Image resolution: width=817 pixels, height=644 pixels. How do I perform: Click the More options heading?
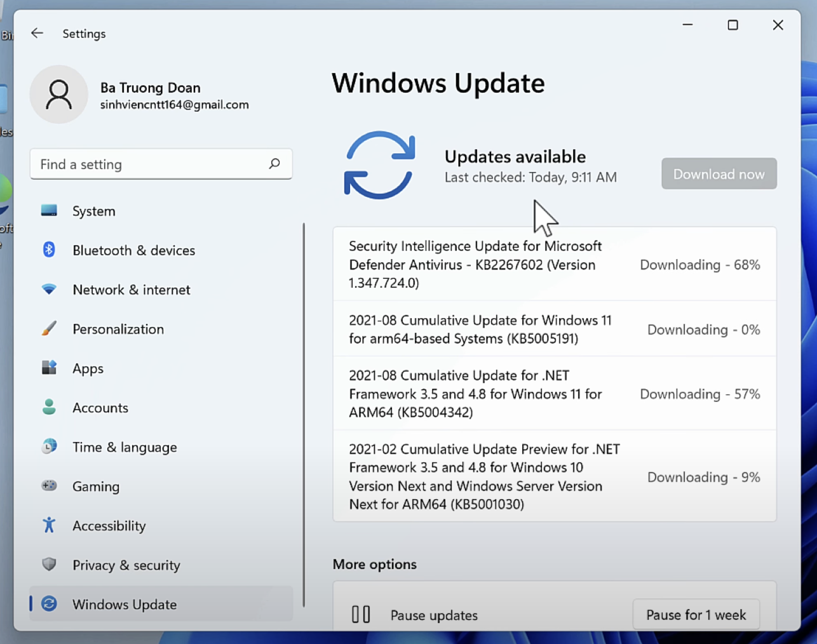click(375, 564)
